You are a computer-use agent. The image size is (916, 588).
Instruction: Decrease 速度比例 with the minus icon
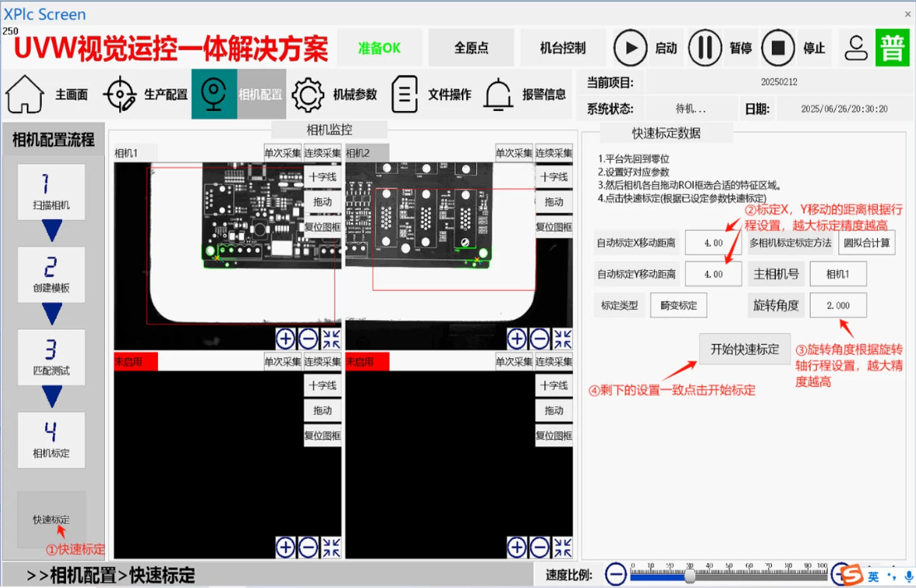click(616, 574)
